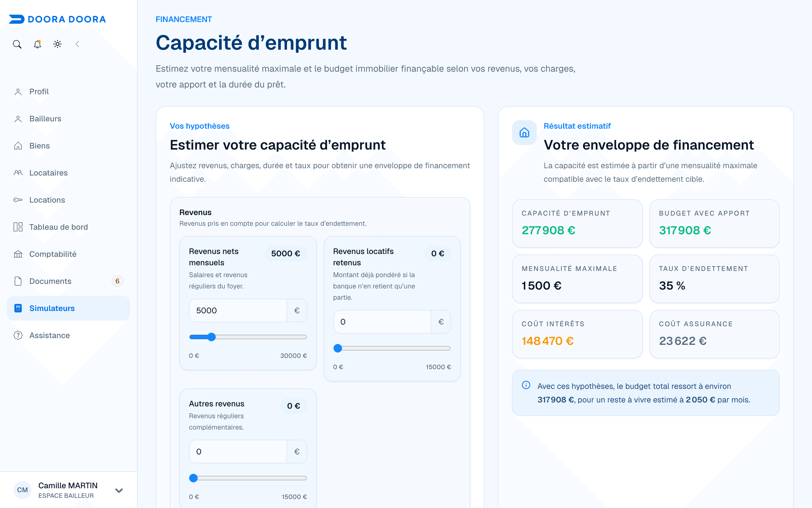Click the Tableau de bord layout icon
Image resolution: width=812 pixels, height=508 pixels.
tap(18, 227)
